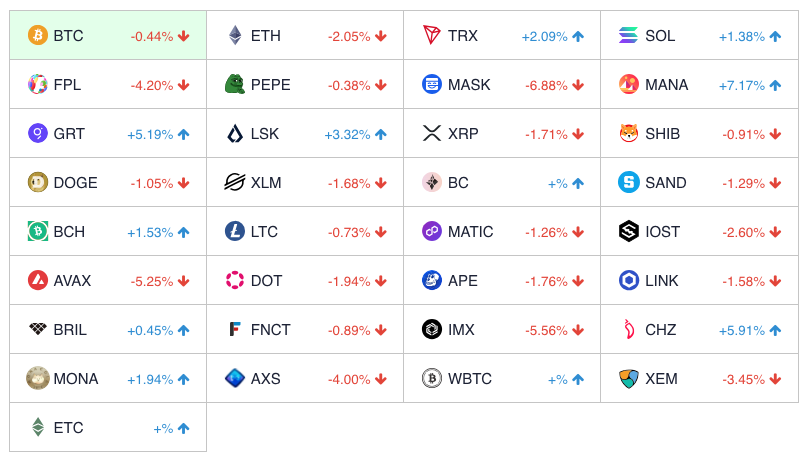This screenshot has width=810, height=461.
Task: Select the ETC coin cell
Action: coord(108,428)
